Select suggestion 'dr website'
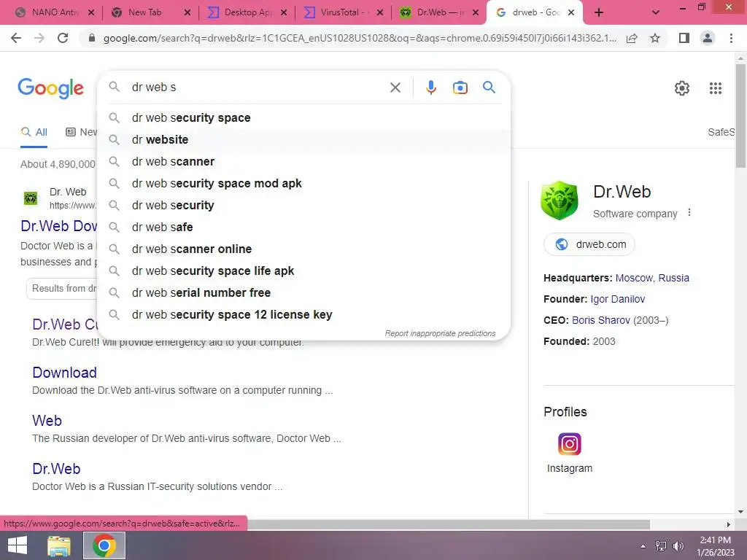The image size is (747, 560). pyautogui.click(x=304, y=139)
